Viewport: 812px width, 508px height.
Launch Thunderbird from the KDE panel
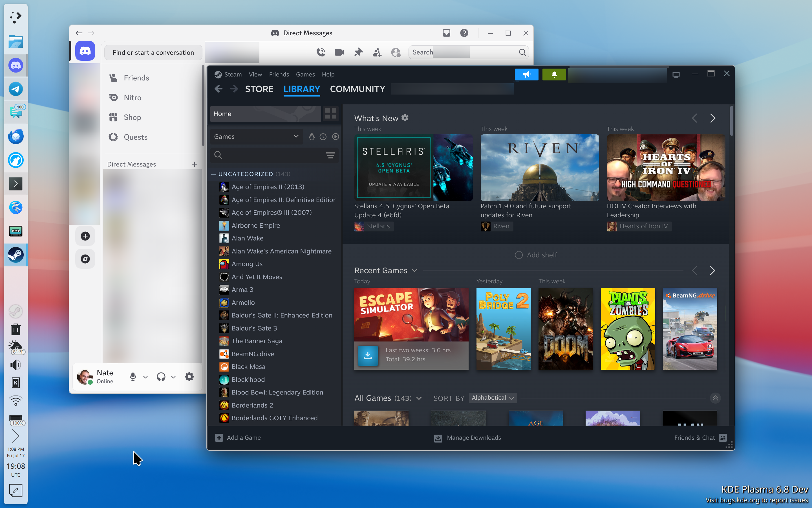tap(16, 136)
